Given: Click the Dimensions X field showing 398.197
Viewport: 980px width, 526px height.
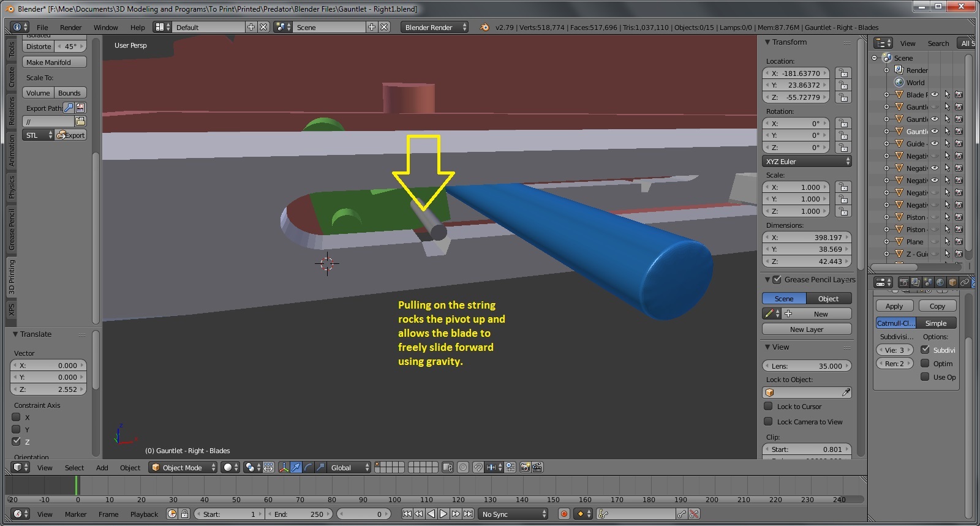Looking at the screenshot, I should coord(807,238).
